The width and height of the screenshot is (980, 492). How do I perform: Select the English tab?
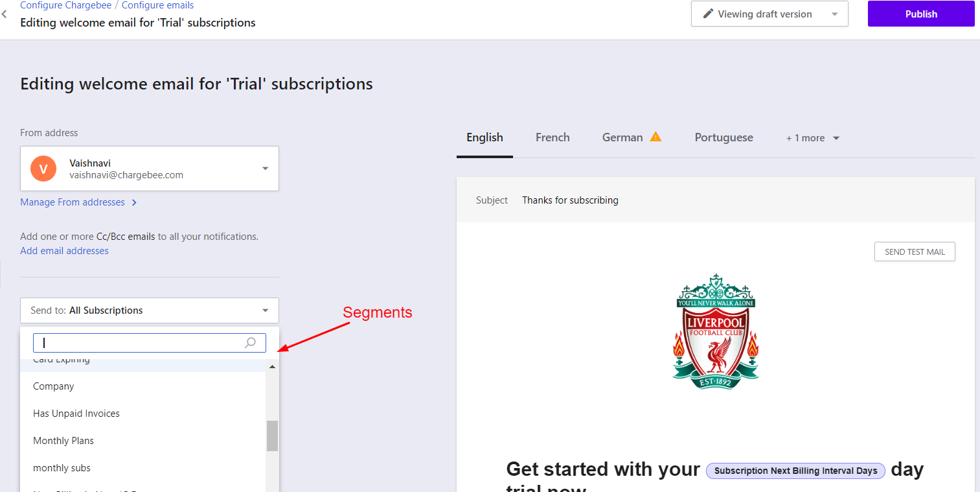484,137
